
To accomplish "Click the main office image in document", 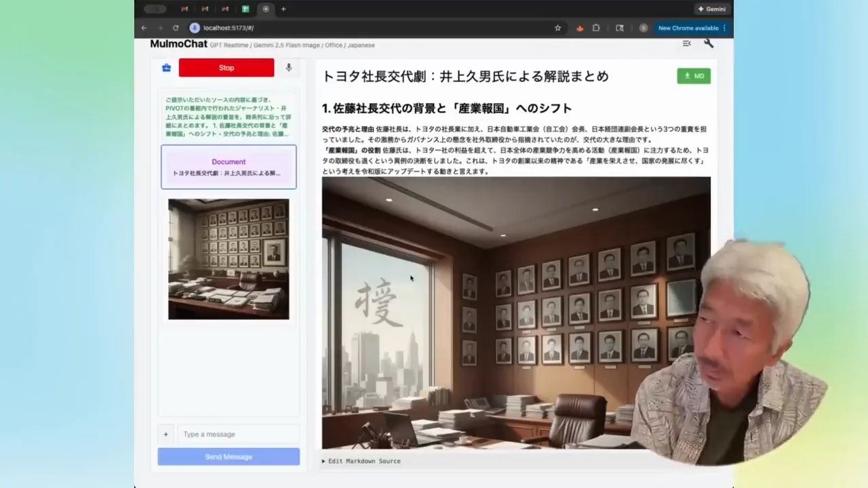I will 516,312.
